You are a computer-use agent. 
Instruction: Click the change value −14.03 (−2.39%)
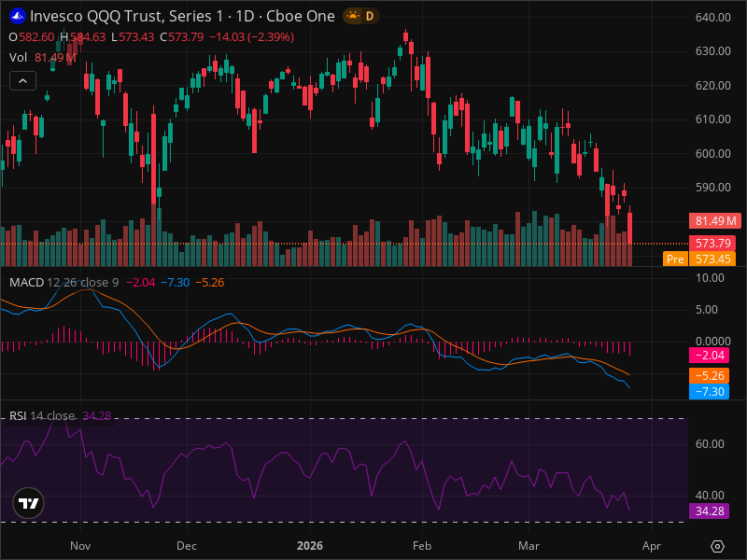tap(251, 37)
